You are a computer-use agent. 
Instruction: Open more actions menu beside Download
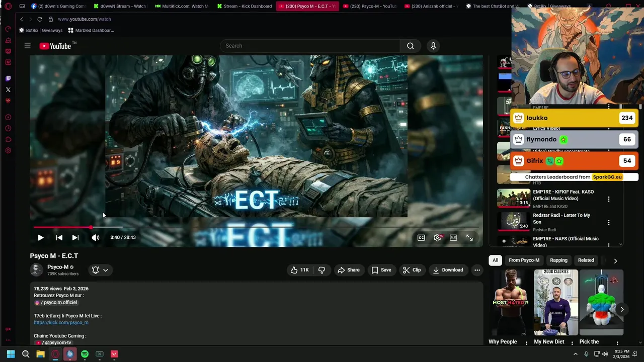477,270
